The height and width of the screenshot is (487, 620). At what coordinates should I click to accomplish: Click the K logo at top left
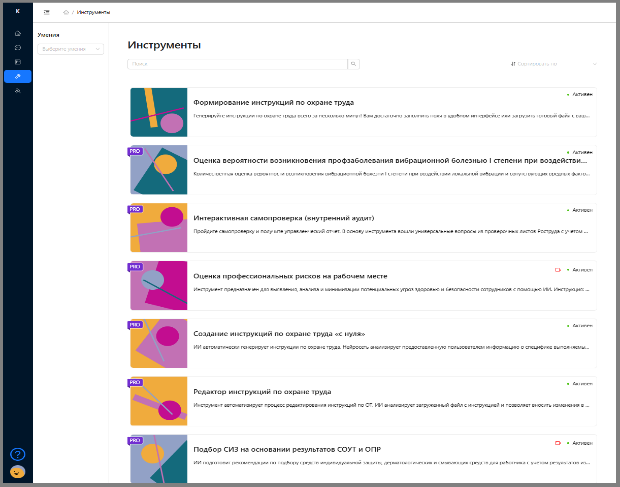coord(17,11)
